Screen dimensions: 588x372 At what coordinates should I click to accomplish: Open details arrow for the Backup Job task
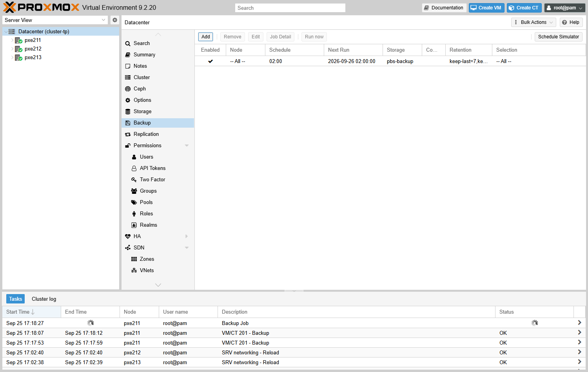(x=579, y=323)
